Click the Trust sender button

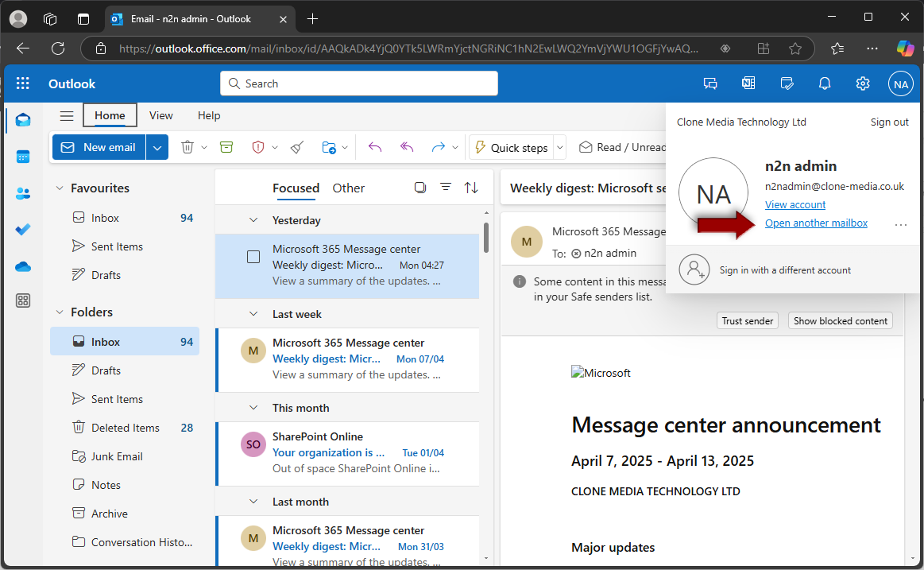coord(747,320)
